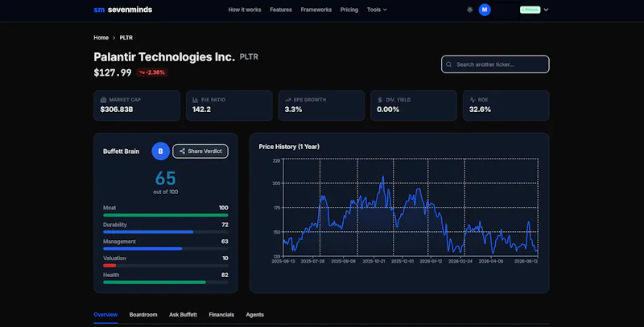
Task: Select the 3.3% EPS growth value
Action: pos(293,110)
